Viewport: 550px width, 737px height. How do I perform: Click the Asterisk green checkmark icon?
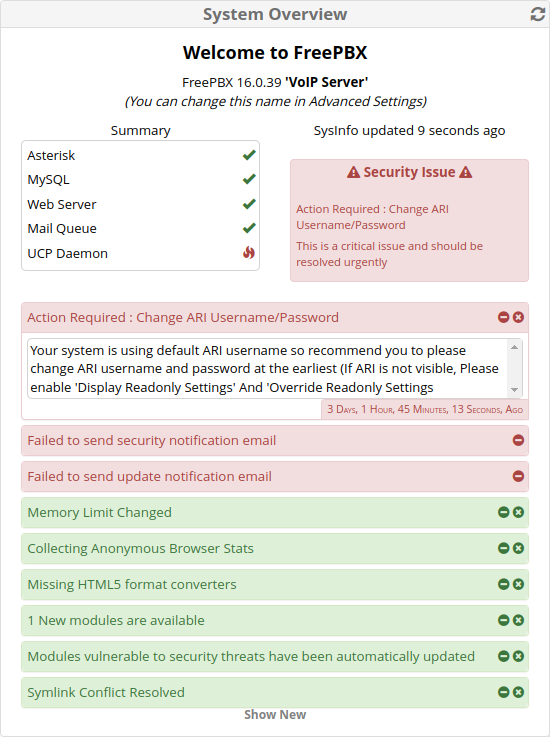coord(249,155)
